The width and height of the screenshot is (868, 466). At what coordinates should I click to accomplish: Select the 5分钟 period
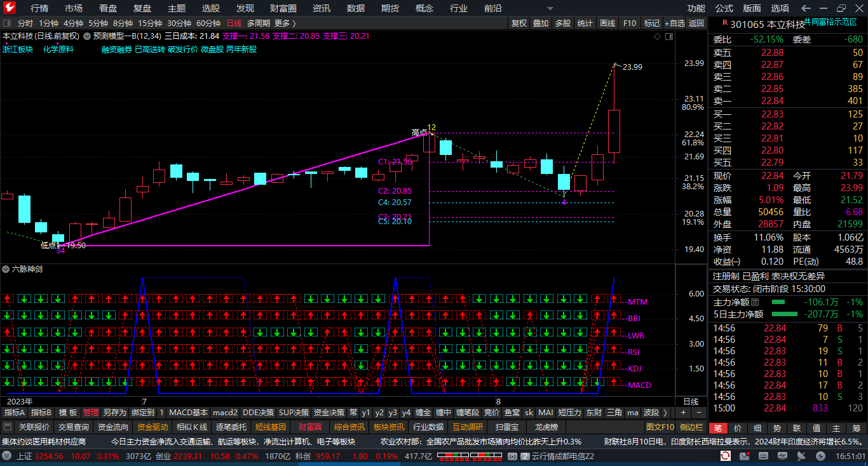pos(98,23)
